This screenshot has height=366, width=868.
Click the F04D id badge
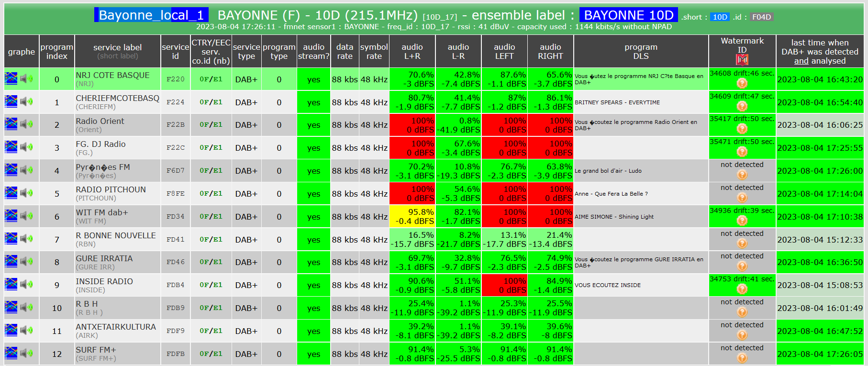coord(761,17)
